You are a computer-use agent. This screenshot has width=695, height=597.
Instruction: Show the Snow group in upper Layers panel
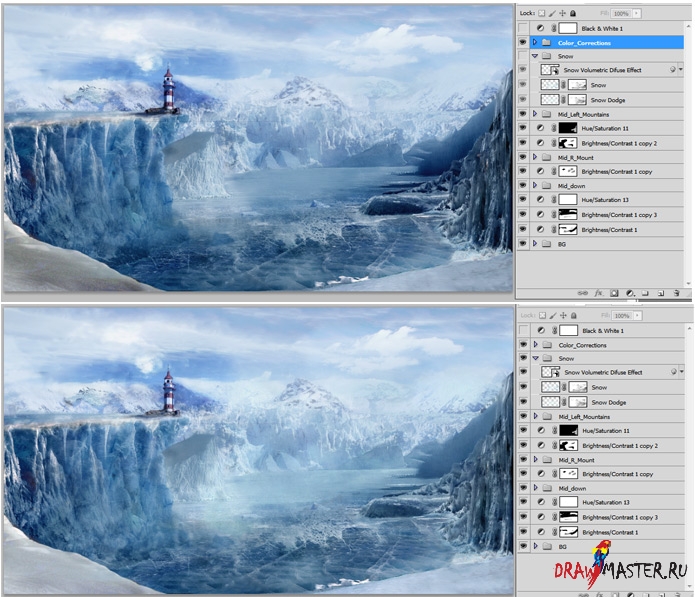[x=523, y=56]
